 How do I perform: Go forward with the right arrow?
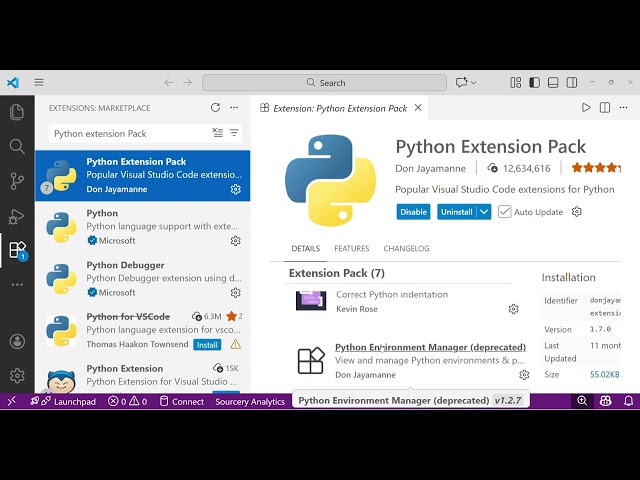click(187, 82)
